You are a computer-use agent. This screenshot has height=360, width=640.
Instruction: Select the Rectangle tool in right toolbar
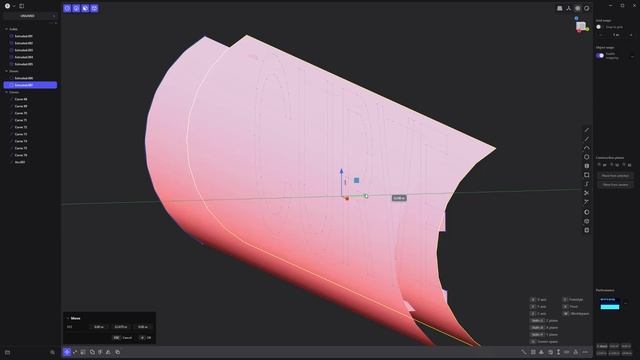pos(587,175)
